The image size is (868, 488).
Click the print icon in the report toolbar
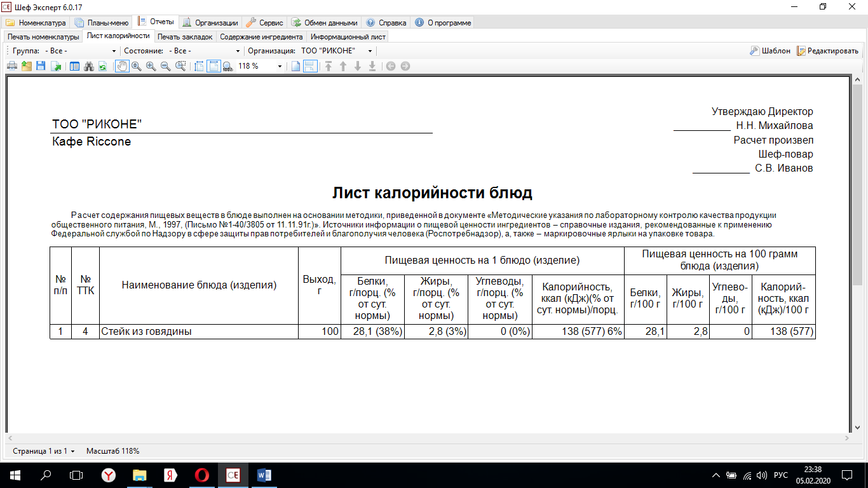pos(12,66)
